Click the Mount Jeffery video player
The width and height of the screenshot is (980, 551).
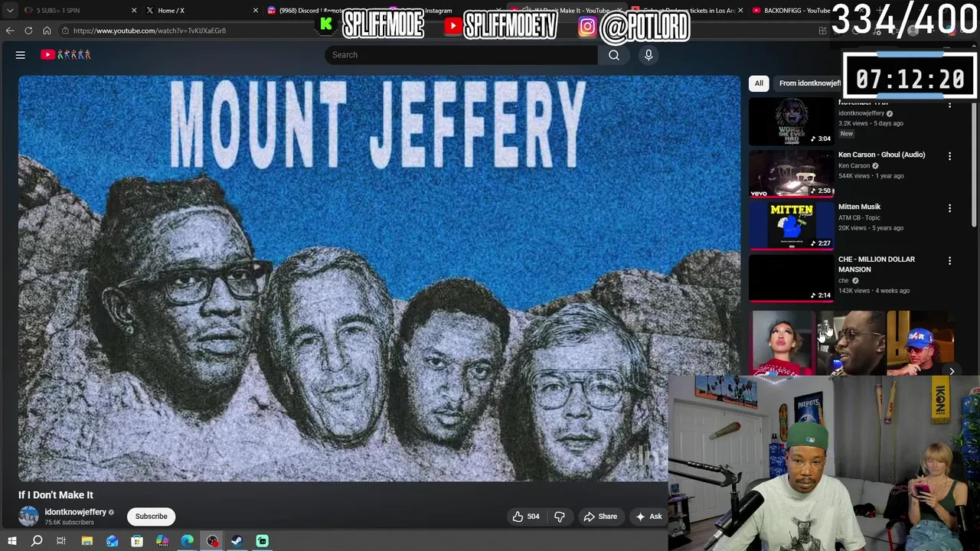380,279
